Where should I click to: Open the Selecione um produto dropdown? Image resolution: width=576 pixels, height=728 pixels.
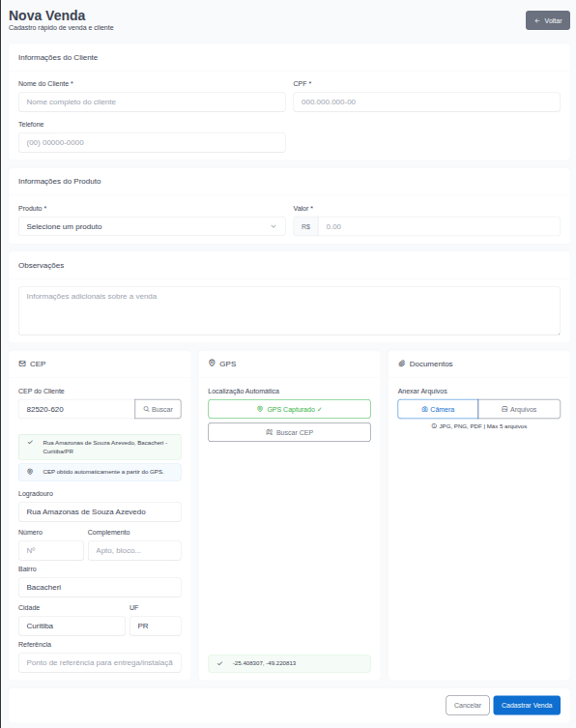(152, 226)
